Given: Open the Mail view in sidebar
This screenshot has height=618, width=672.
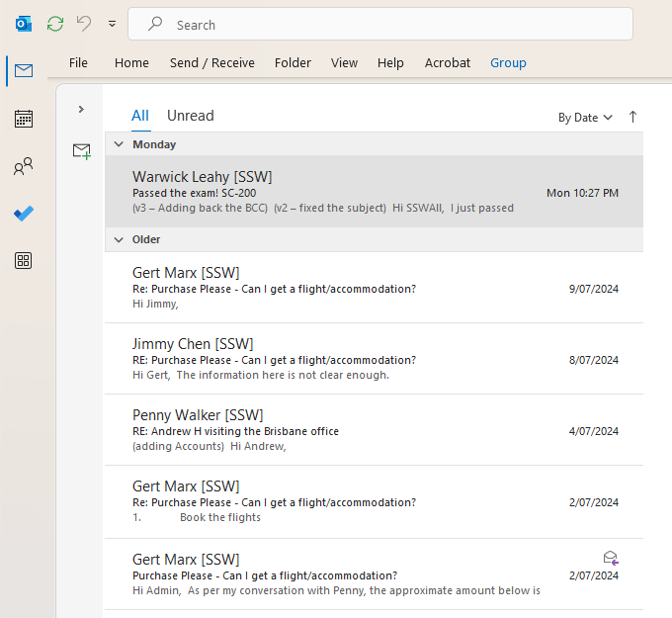Looking at the screenshot, I should (24, 70).
